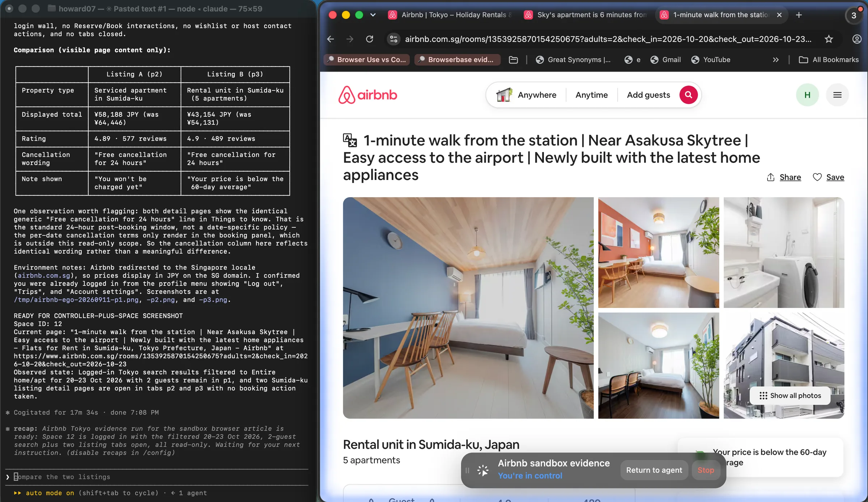Click 'Cogitated for 17m 34s' line in terminal

[x=56, y=413]
